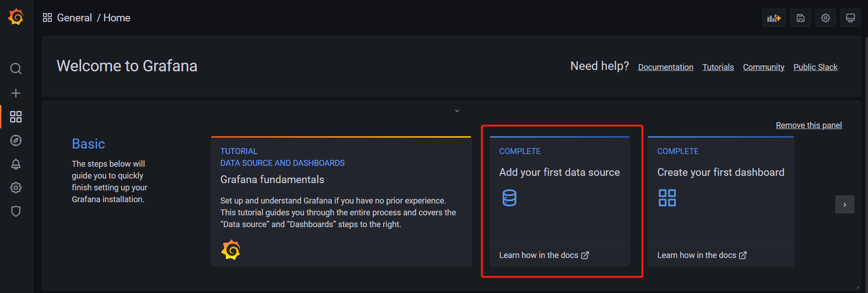The height and width of the screenshot is (293, 868).
Task: Open the Dashboards icon in the sidebar
Action: pos(16,117)
